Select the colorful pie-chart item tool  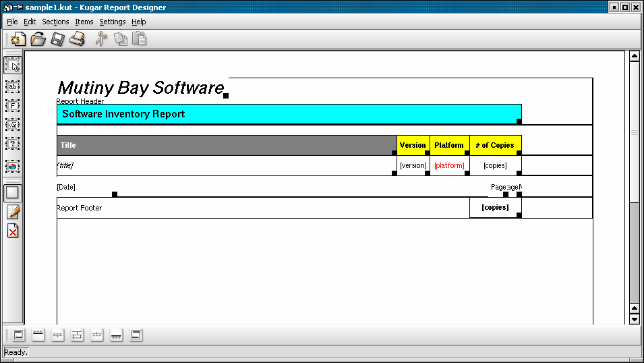point(13,166)
